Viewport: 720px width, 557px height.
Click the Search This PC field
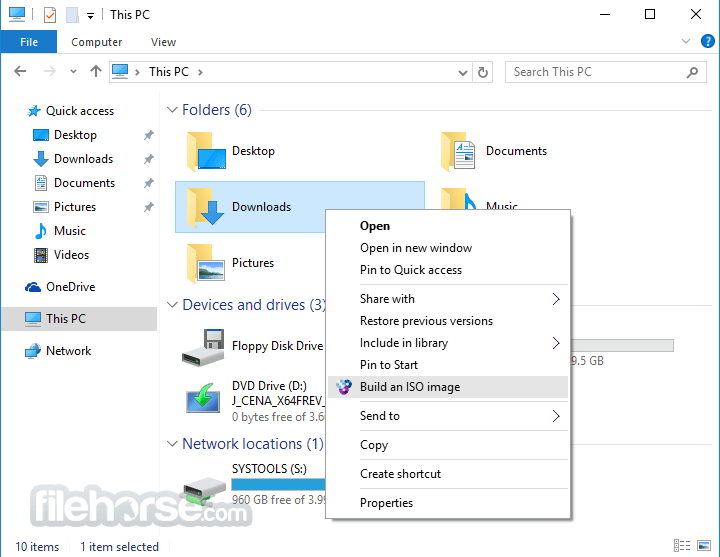click(x=606, y=72)
